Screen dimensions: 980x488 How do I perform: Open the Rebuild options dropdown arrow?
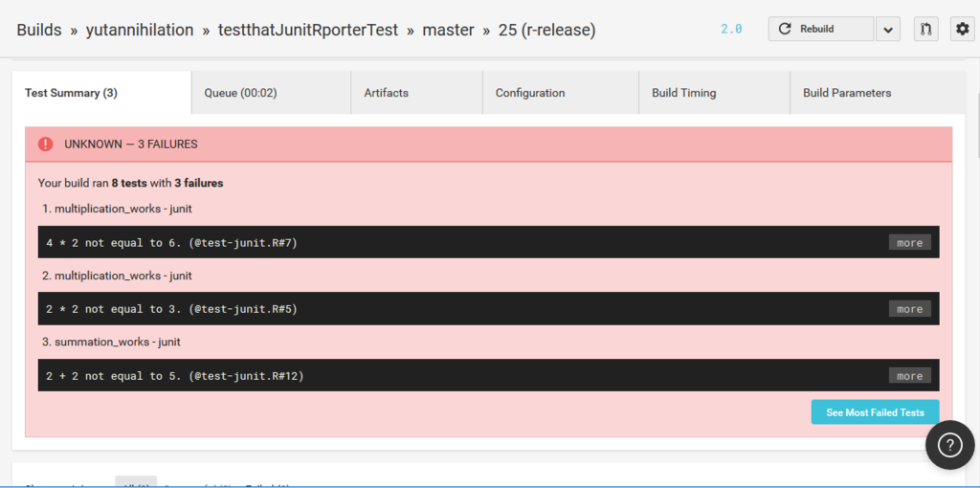click(x=888, y=29)
